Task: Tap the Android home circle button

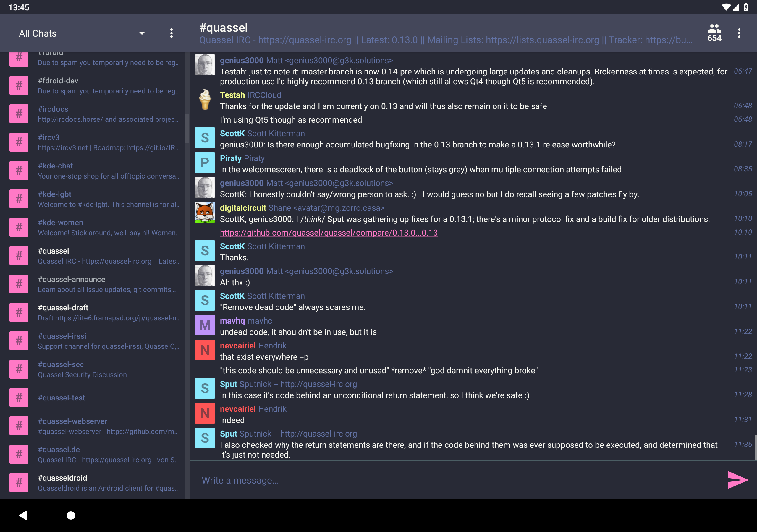Action: [x=71, y=515]
